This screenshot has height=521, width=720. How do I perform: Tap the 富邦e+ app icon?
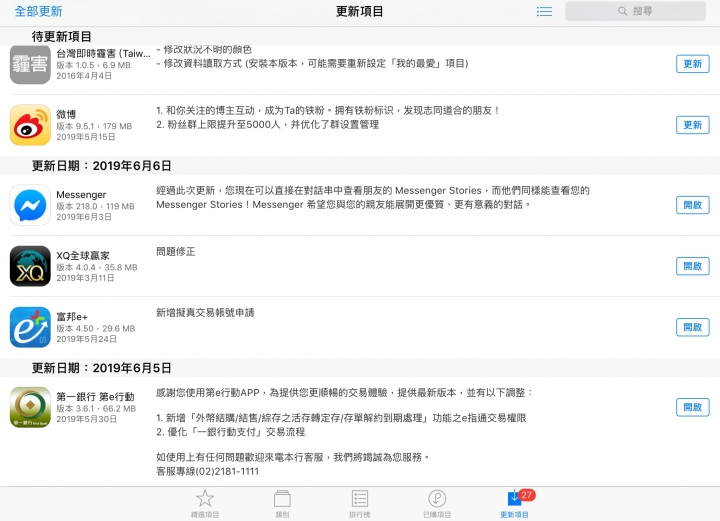[30, 327]
